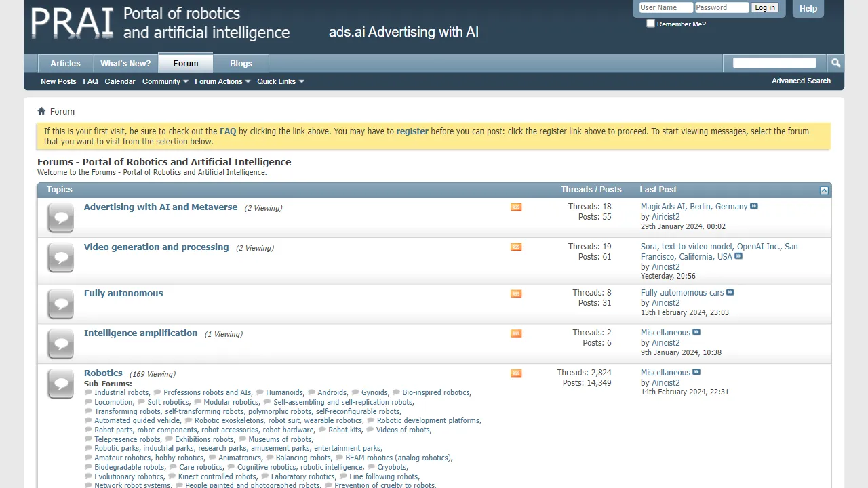This screenshot has width=868, height=488.
Task: Expand the Quick Links dropdown menu
Action: (280, 81)
